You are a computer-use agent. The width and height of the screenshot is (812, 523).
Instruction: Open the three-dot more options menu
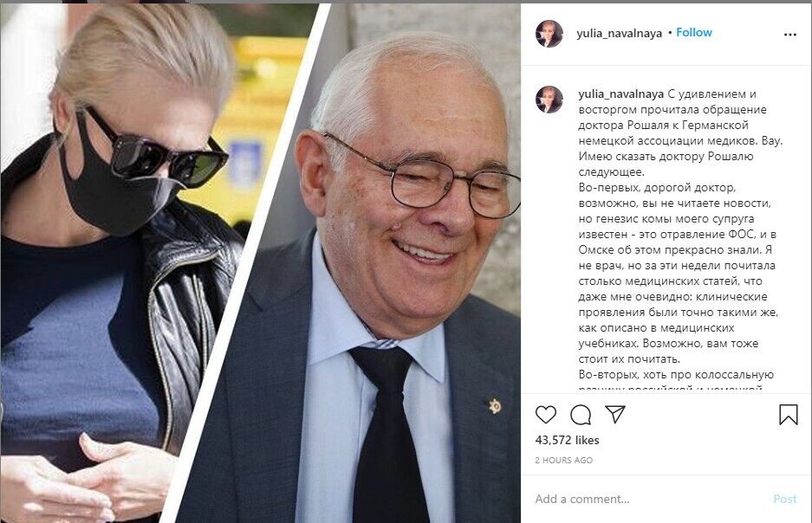[790, 35]
